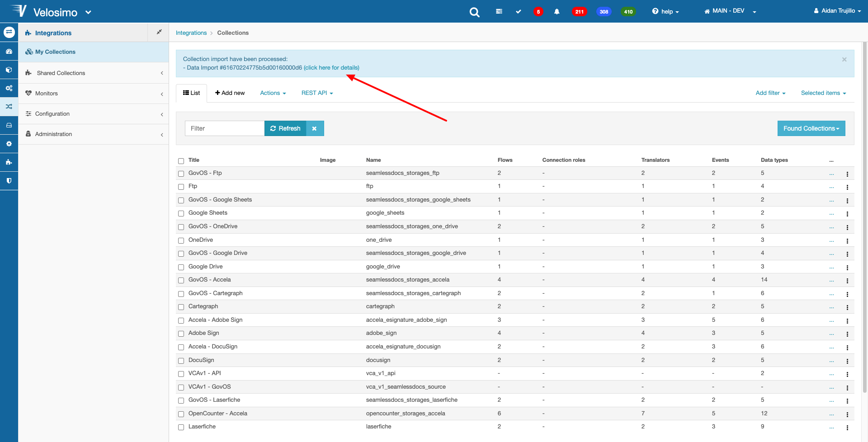Open row menu for Google Sheets
Screen dimensions: 868x442
tap(847, 214)
